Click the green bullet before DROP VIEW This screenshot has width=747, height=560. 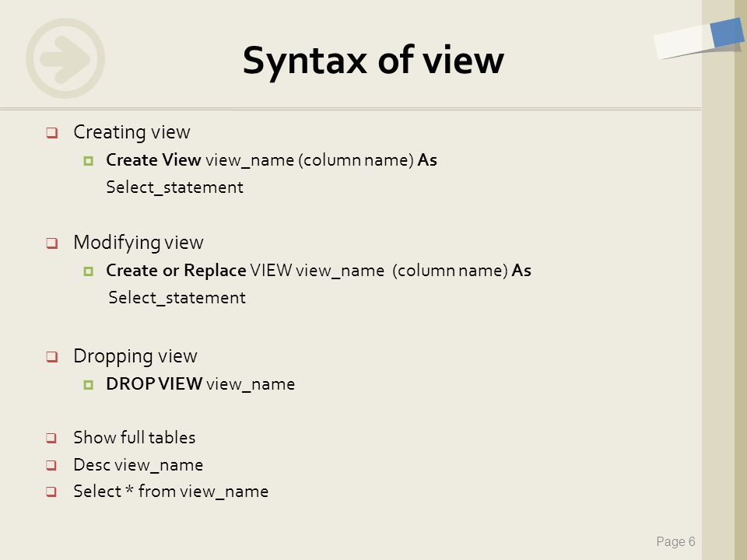tap(88, 385)
